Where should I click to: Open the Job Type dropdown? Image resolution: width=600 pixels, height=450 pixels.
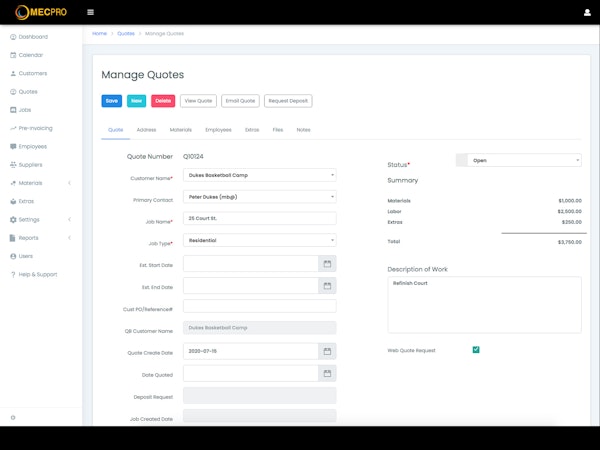click(x=259, y=240)
